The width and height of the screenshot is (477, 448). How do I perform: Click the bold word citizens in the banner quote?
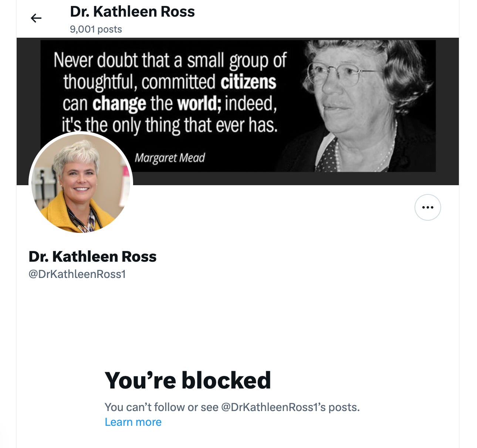(x=248, y=82)
